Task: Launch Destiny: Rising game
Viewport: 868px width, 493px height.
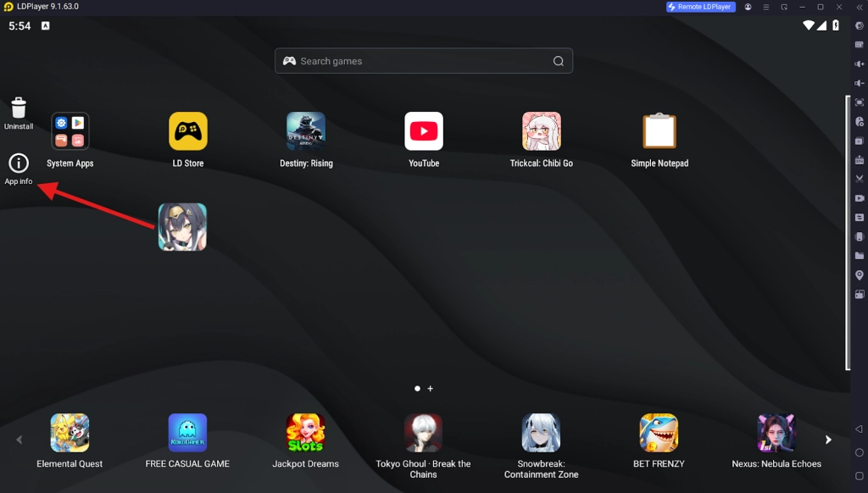Action: (305, 131)
